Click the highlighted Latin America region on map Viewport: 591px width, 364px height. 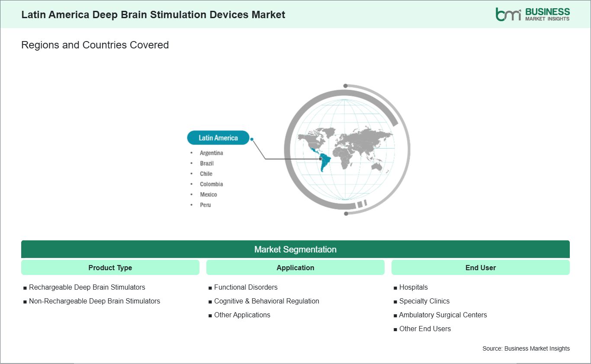point(322,158)
